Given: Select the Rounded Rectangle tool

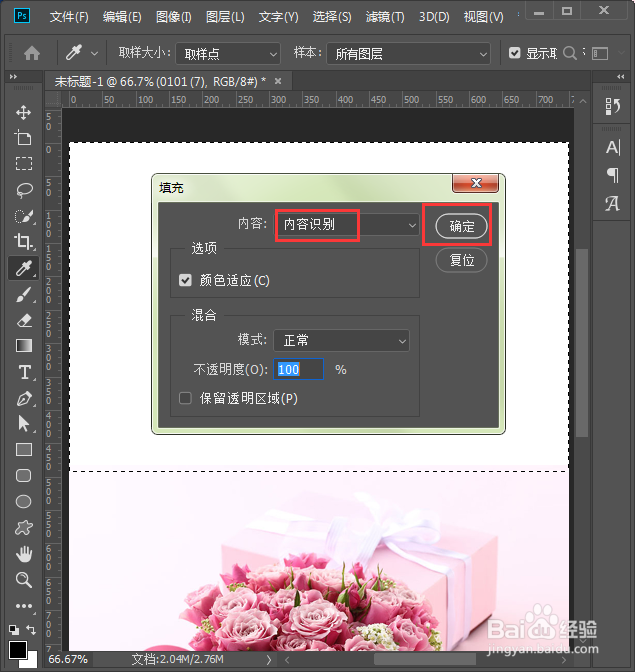Looking at the screenshot, I should point(24,475).
